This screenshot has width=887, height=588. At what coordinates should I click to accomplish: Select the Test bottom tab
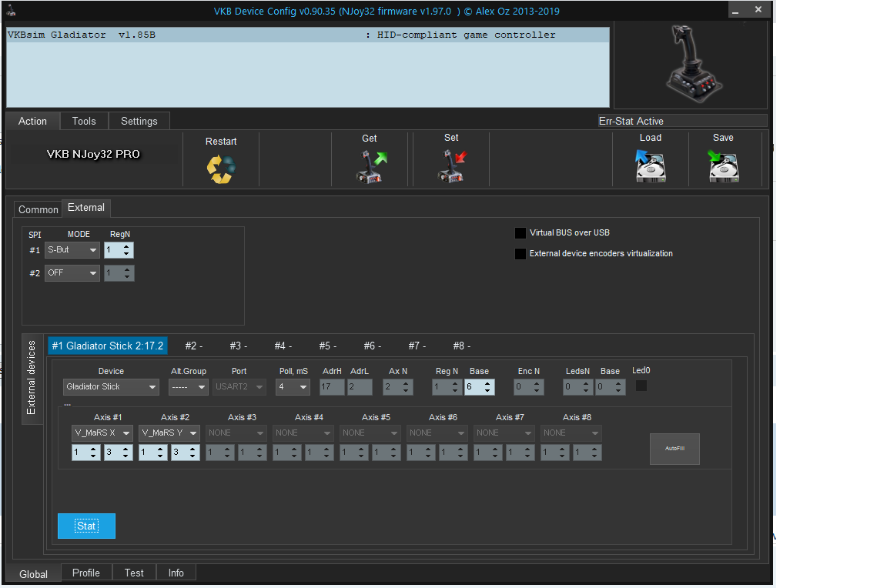point(134,573)
